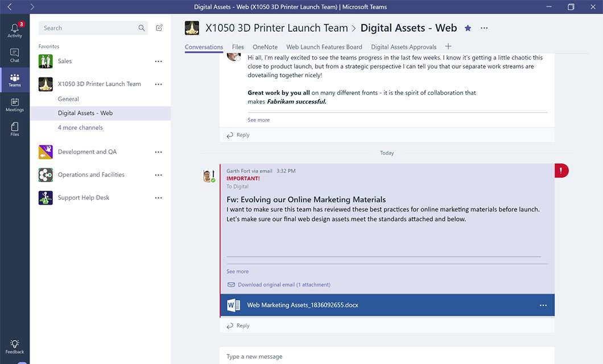Image resolution: width=603 pixels, height=364 pixels.
Task: Toggle favorite star for Digital Assets channel
Action: [x=468, y=28]
